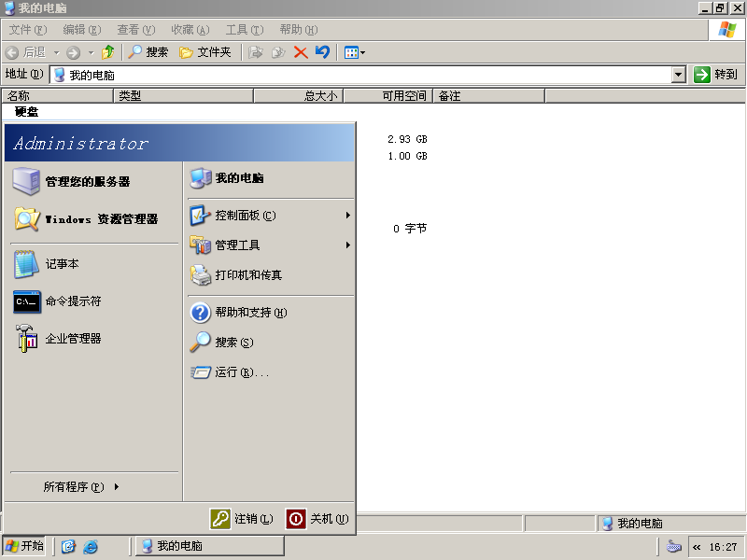
Task: Restore down the 我的电脑 window
Action: tap(720, 8)
